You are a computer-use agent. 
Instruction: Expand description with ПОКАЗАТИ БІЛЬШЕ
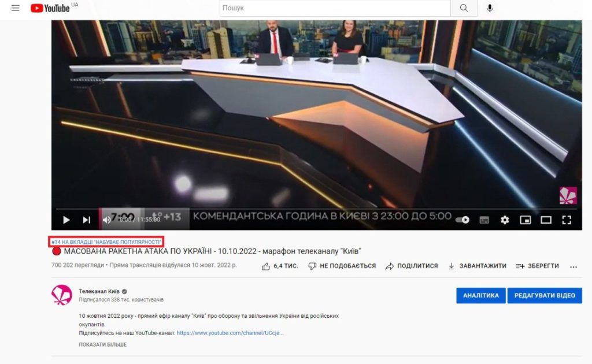point(103,344)
